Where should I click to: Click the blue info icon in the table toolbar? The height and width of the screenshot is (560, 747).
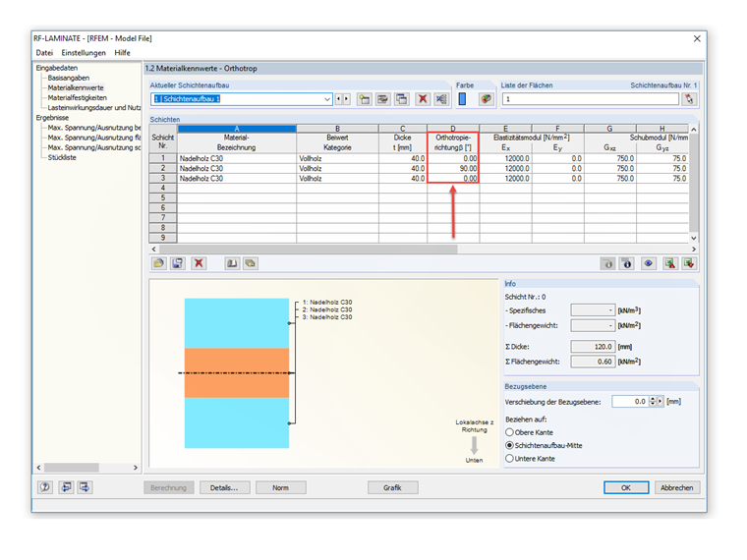[x=627, y=263]
